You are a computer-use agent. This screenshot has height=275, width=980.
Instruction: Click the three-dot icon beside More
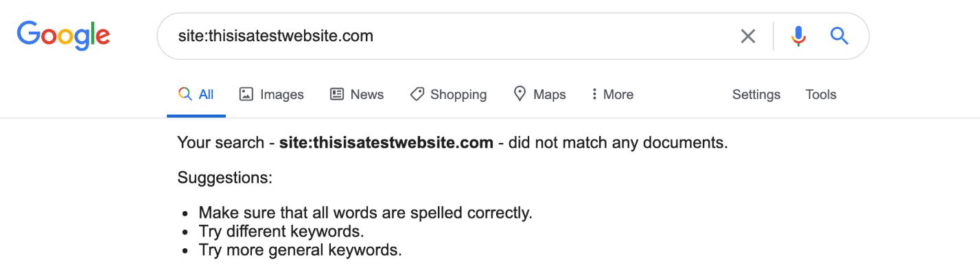(594, 94)
